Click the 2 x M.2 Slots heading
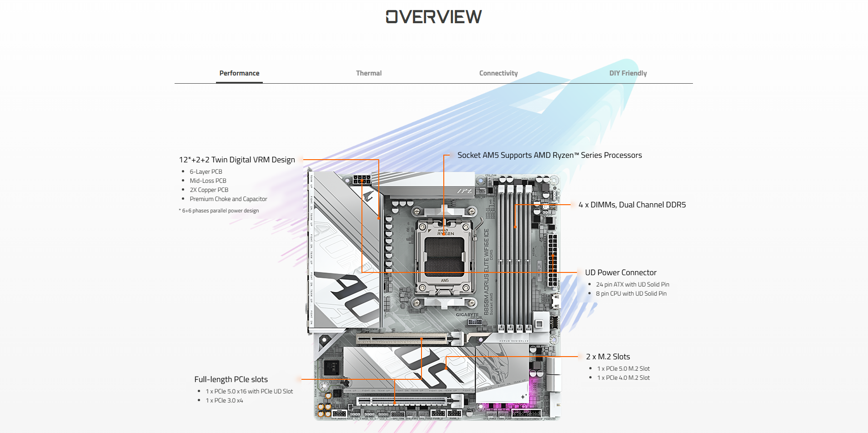Viewport: 868px width, 433px height. click(608, 357)
